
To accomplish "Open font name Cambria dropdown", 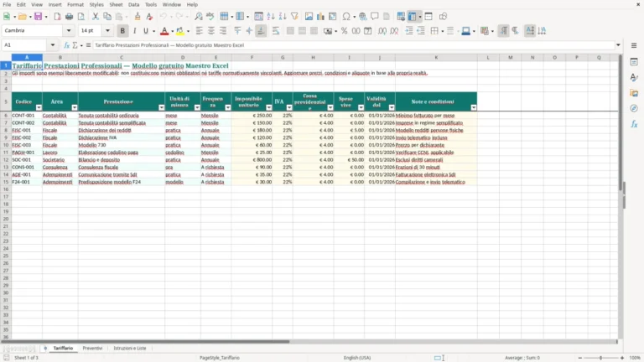I will (69, 31).
